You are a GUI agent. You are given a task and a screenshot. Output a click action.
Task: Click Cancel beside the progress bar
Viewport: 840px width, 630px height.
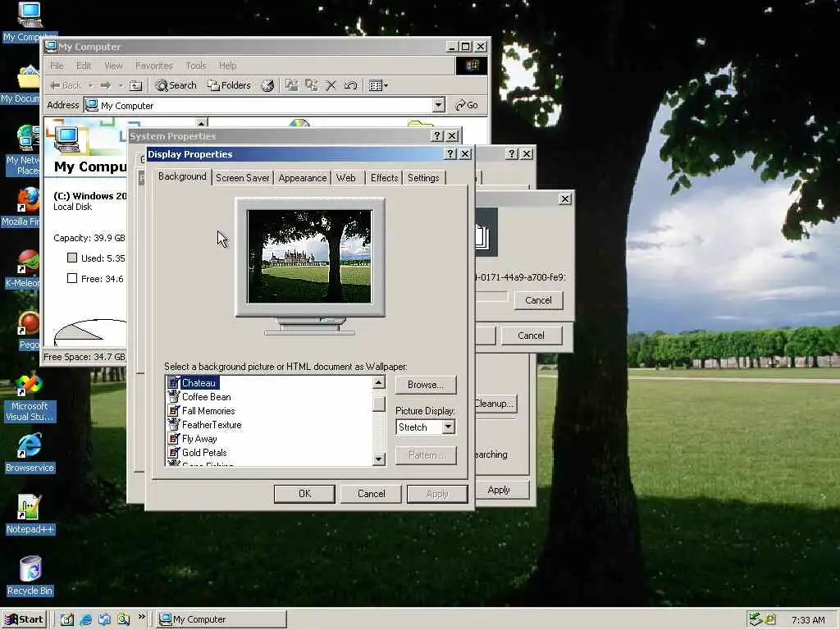click(x=538, y=300)
